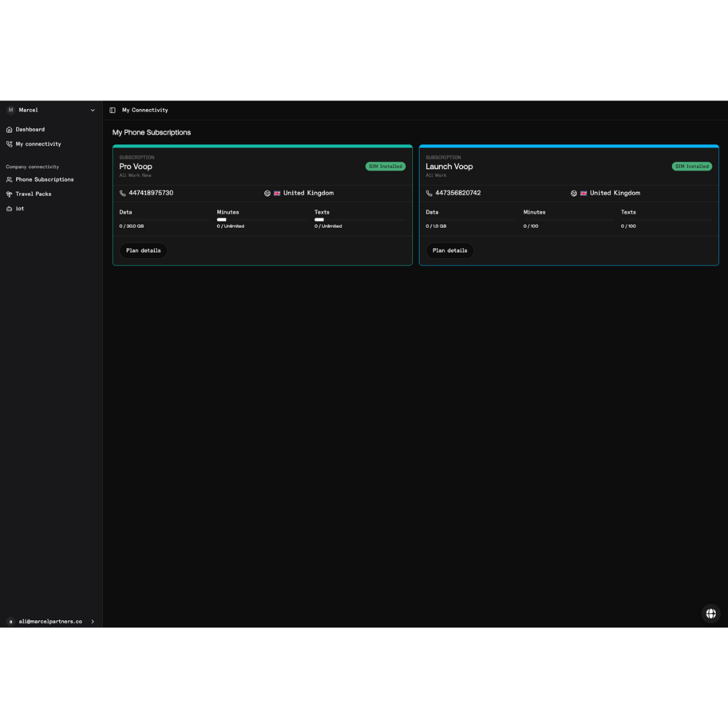Viewport: 728px width, 728px height.
Task: Click the UK flag on Launch Voop card
Action: [584, 193]
